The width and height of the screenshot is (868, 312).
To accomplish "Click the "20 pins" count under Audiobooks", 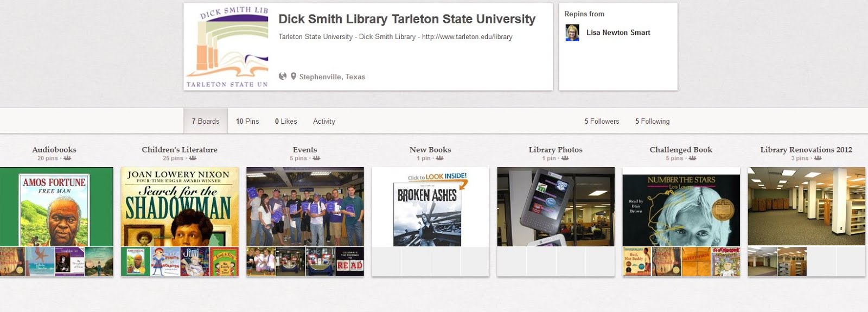I will tap(48, 158).
